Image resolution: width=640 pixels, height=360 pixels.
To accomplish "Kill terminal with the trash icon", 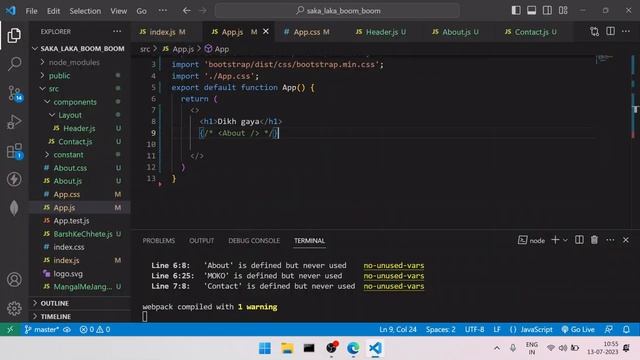I will tap(594, 240).
